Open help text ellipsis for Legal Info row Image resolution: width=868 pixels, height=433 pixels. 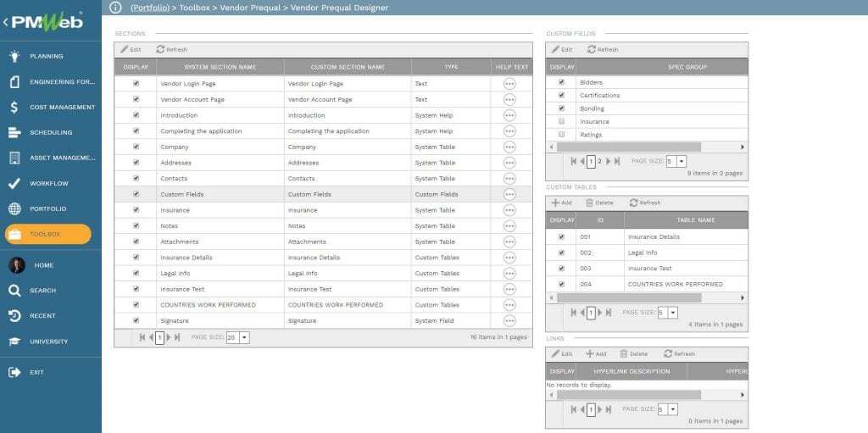click(x=509, y=274)
